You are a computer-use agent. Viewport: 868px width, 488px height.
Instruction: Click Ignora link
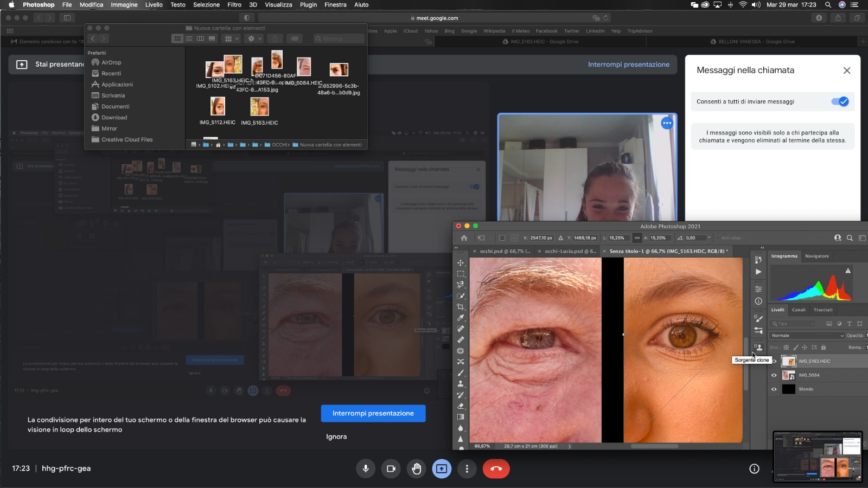tap(336, 436)
